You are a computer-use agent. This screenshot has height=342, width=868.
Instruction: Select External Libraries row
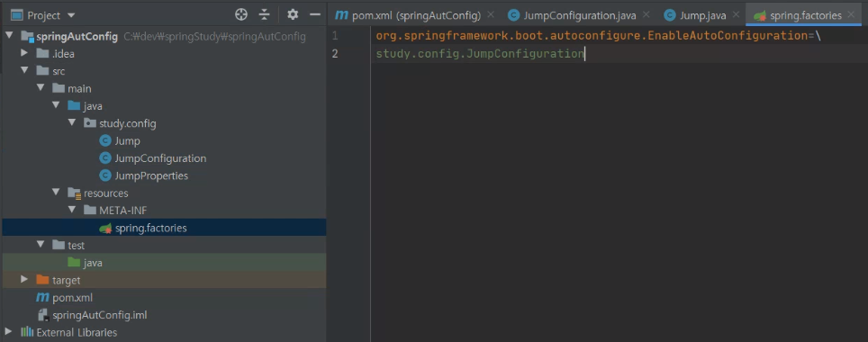[x=164, y=332]
